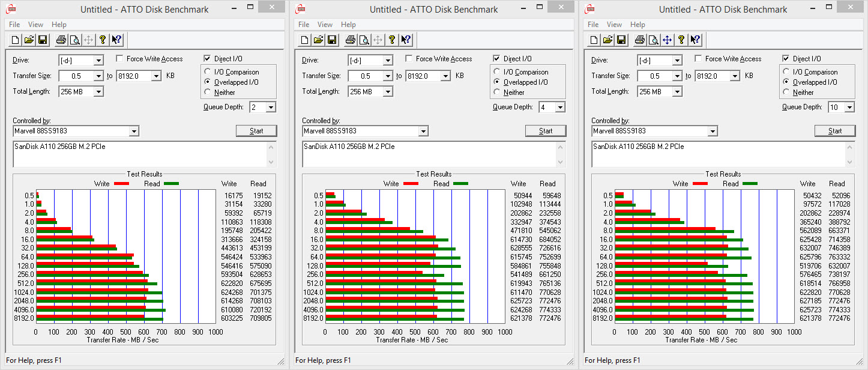Select I/O Comparison radio in Queue Depth 2 window
This screenshot has width=868, height=370.
[x=208, y=72]
